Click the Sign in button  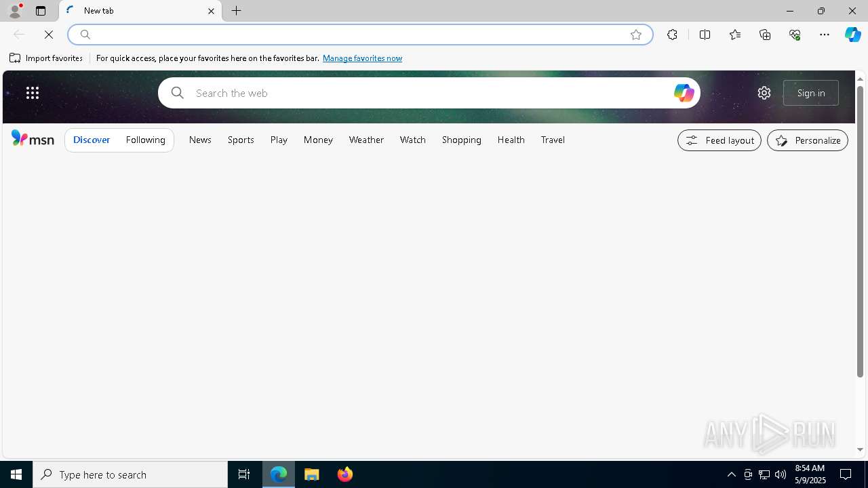(811, 93)
